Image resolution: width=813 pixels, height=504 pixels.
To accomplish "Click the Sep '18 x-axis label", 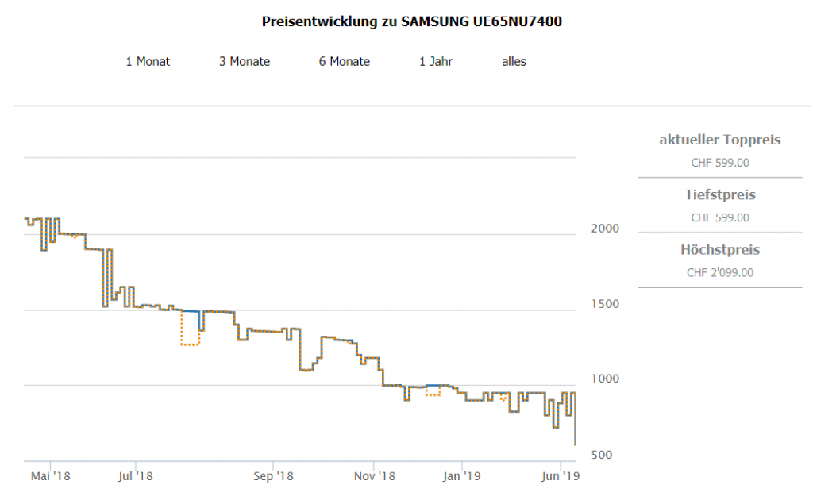I will (273, 476).
